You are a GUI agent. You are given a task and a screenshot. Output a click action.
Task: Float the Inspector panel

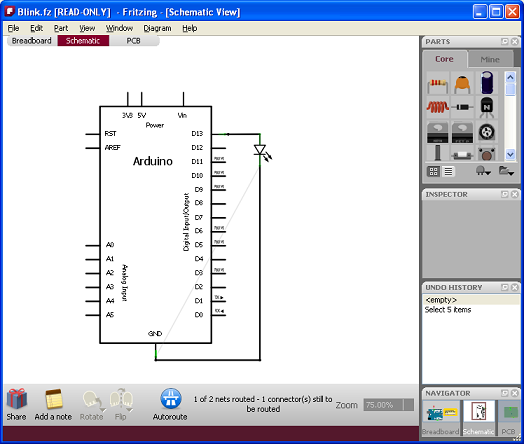(x=505, y=194)
